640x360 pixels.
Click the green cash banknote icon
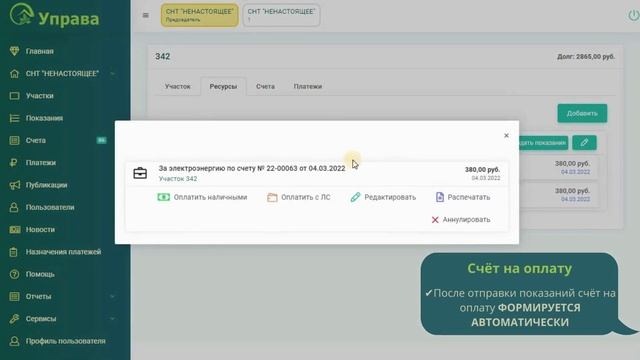(x=163, y=197)
